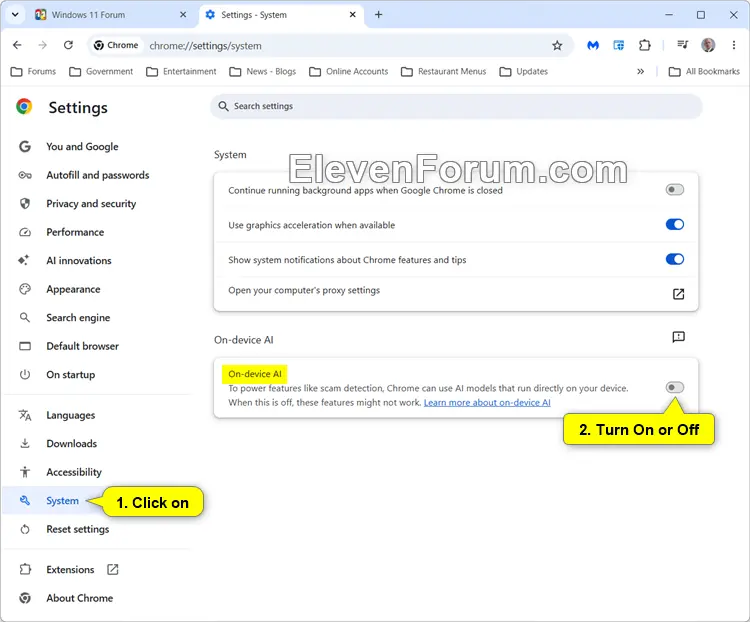Image resolution: width=750 pixels, height=622 pixels.
Task: Click the Open your computer's proxy settings row
Action: (x=456, y=293)
